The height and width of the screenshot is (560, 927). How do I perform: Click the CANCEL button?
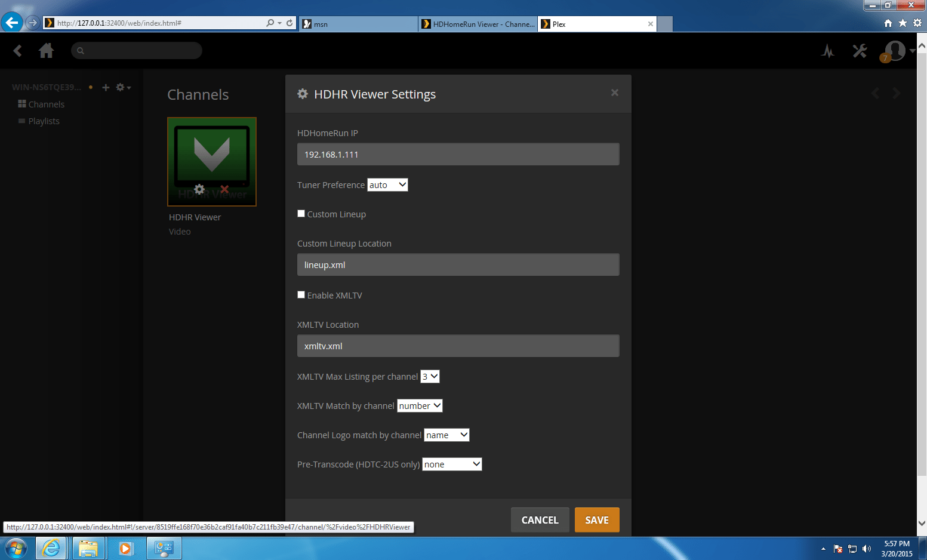(x=540, y=520)
